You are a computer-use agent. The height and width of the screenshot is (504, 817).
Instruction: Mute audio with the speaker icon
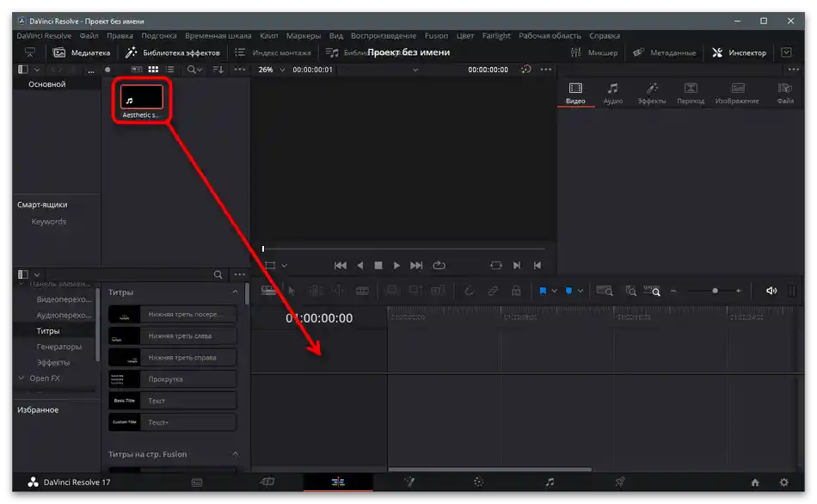pyautogui.click(x=771, y=291)
